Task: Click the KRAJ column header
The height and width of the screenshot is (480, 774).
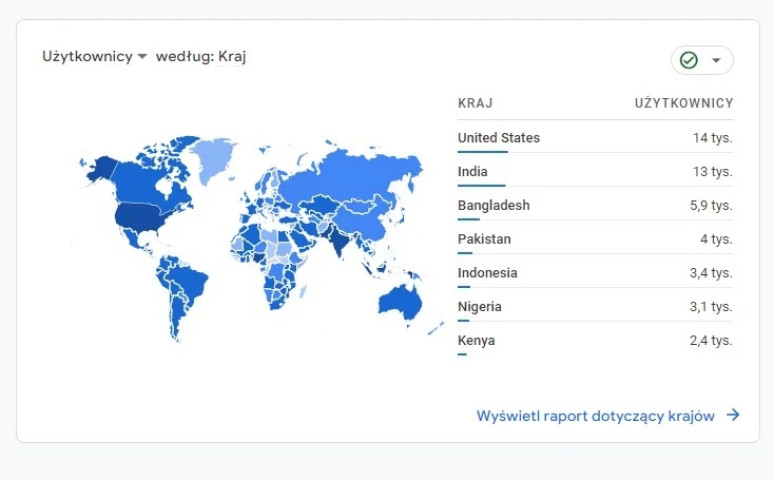Action: tap(475, 103)
